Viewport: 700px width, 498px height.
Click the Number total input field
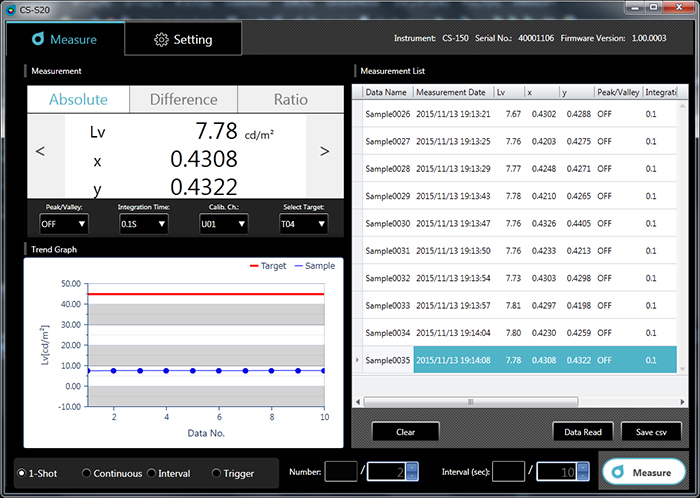click(387, 472)
